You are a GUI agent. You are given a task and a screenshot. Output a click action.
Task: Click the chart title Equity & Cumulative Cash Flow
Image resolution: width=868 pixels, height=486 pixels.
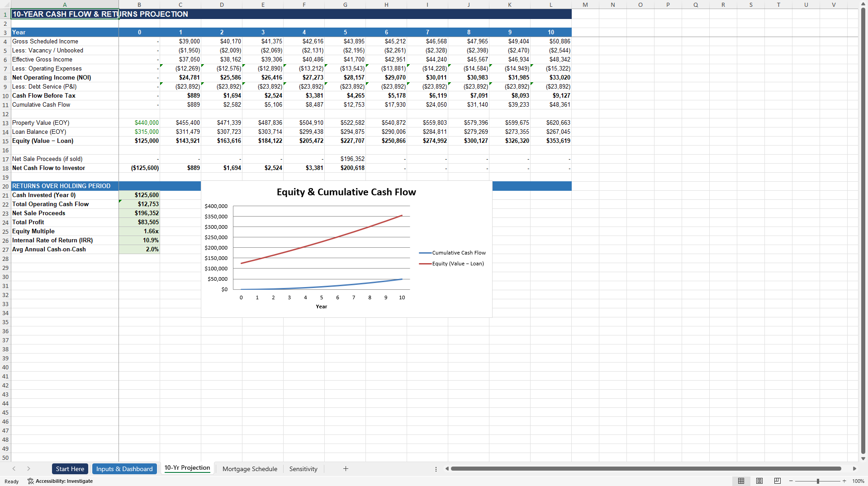coord(346,192)
